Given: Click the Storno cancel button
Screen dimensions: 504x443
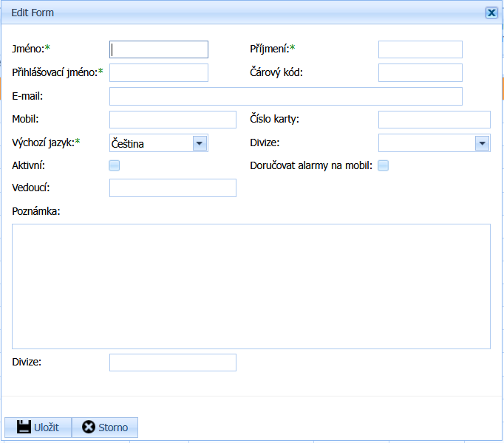Looking at the screenshot, I should [x=105, y=427].
